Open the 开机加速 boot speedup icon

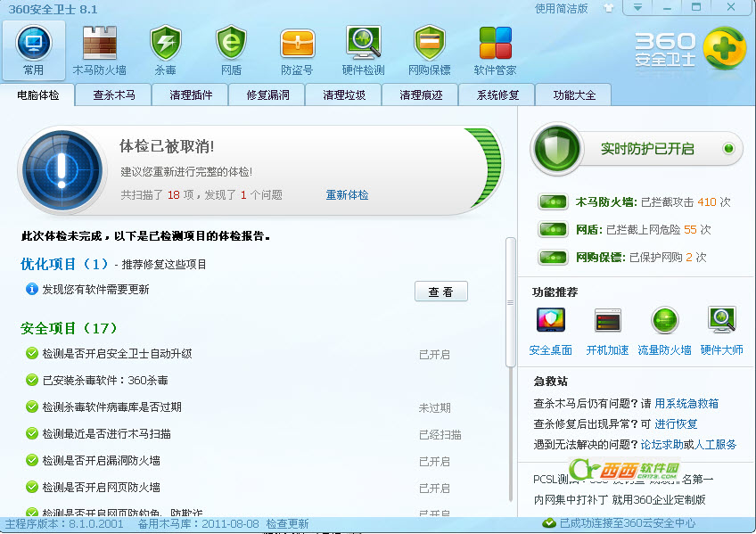coord(607,320)
